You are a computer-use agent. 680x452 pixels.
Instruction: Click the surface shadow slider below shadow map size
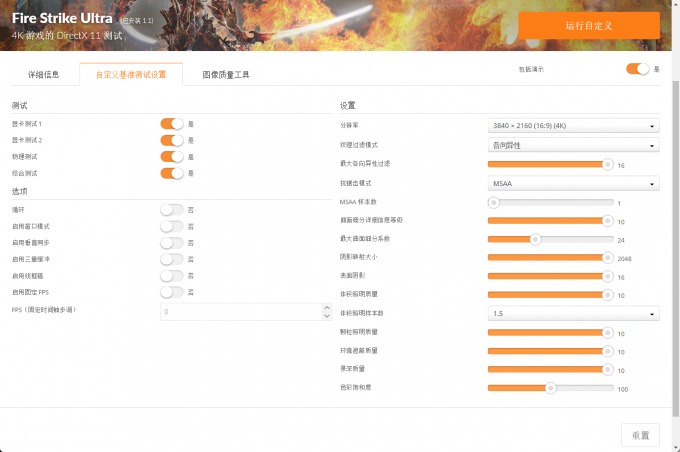[x=550, y=276]
